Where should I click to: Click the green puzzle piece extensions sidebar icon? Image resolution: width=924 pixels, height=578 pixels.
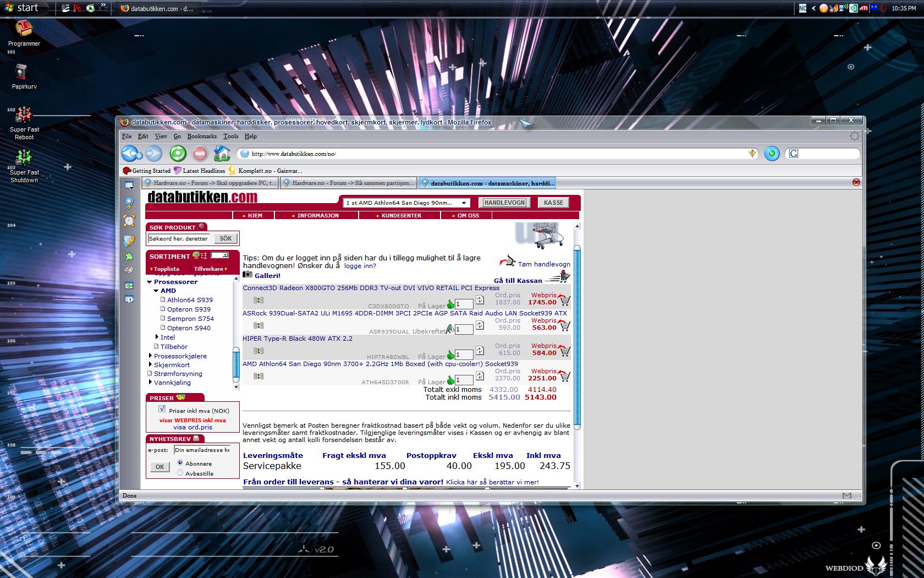129,257
